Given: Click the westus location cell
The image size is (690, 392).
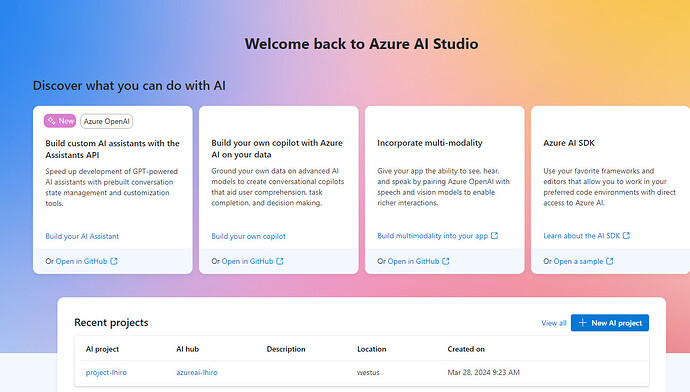Looking at the screenshot, I should point(368,373).
